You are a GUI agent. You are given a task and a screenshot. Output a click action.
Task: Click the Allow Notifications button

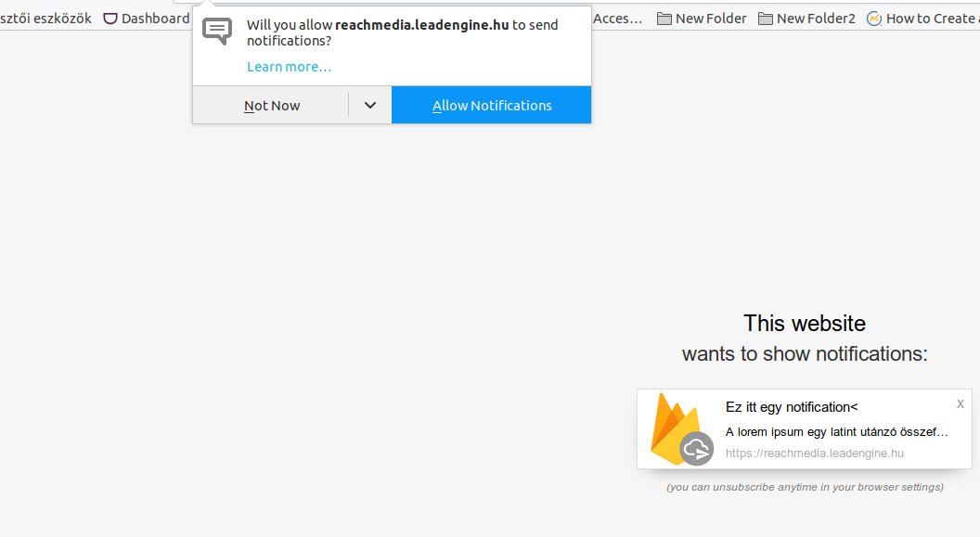(491, 105)
